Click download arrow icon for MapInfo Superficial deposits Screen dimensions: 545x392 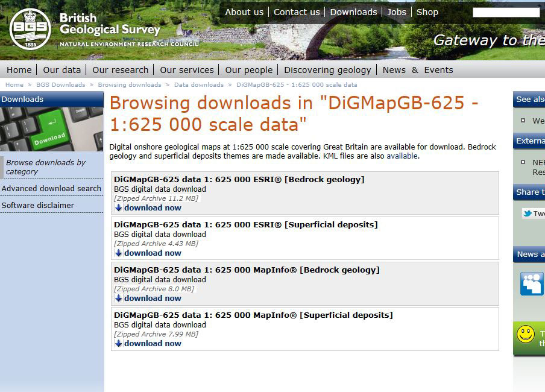coord(119,344)
